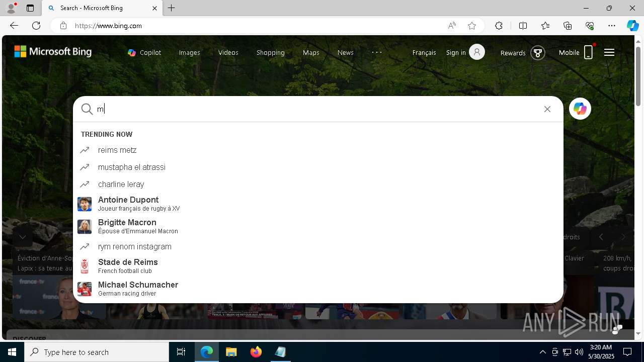Open the Extensions puzzle icon

(x=499, y=26)
